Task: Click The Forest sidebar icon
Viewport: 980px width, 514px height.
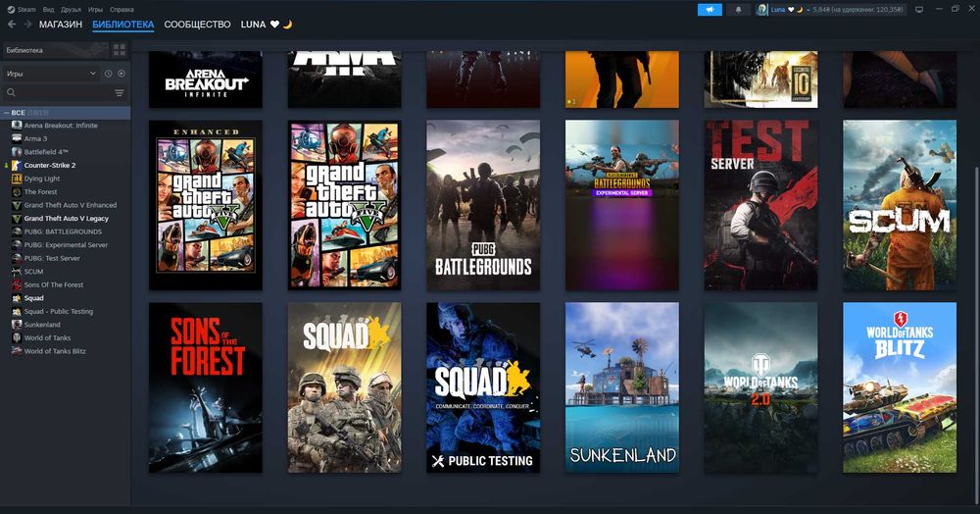Action: point(17,192)
